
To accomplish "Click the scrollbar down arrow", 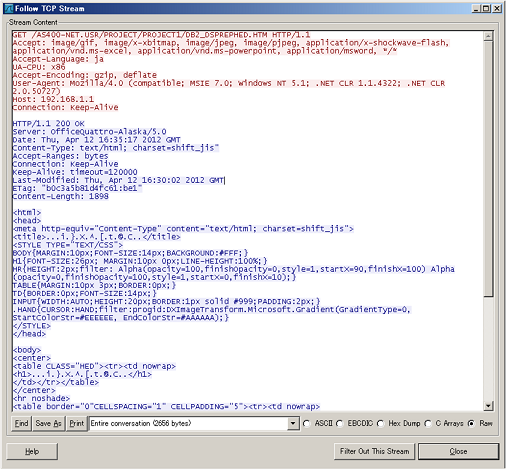I will pos(488,406).
